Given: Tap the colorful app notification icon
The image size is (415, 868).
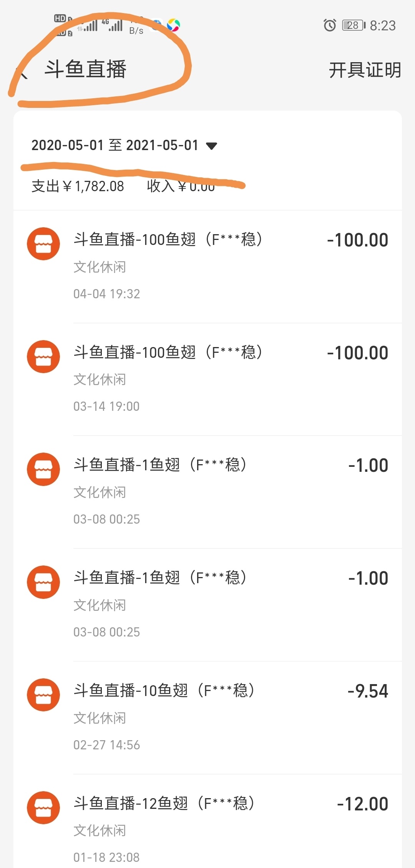Looking at the screenshot, I should (x=173, y=25).
